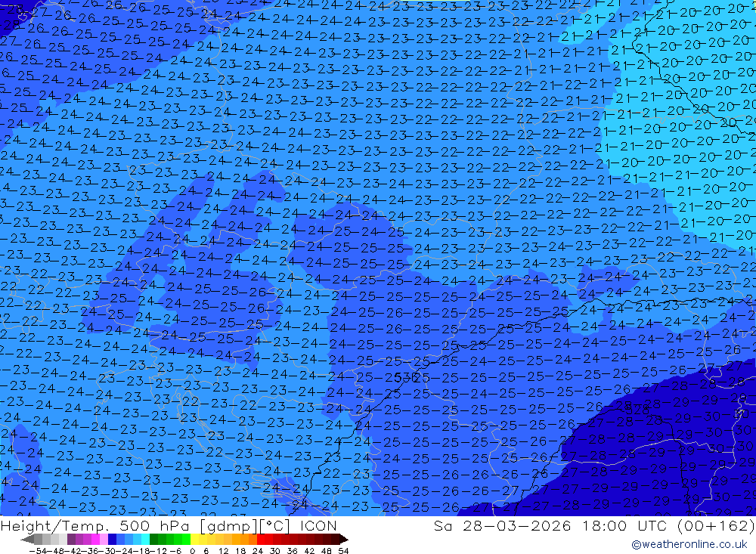Image resolution: width=756 pixels, height=554 pixels.
Task: Select the 'Height/Temp. 500 hPa' title text
Action: [x=96, y=525]
